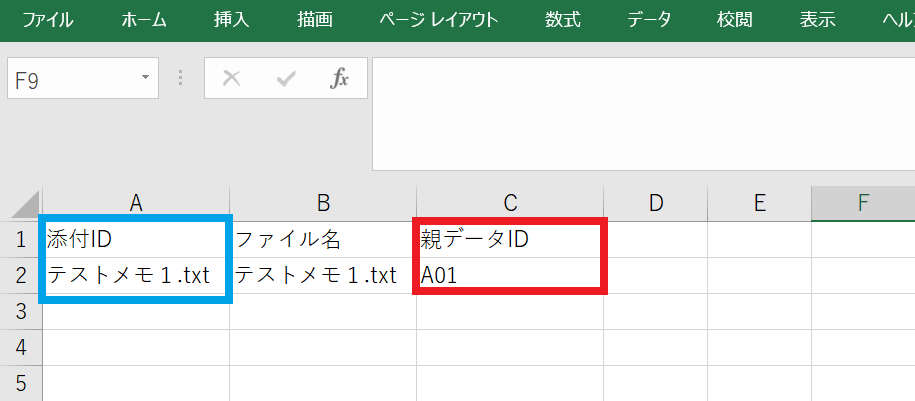Select row 3 header

(21, 311)
